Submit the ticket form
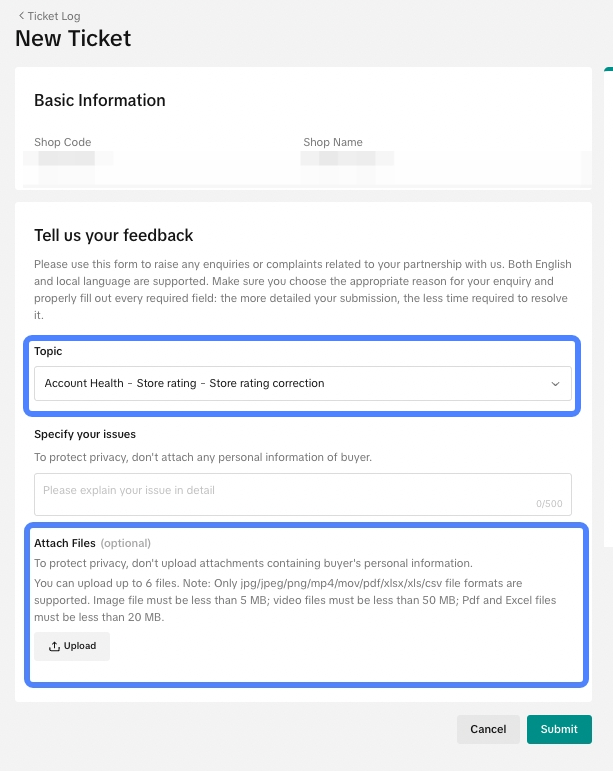The height and width of the screenshot is (771, 613). (x=559, y=729)
